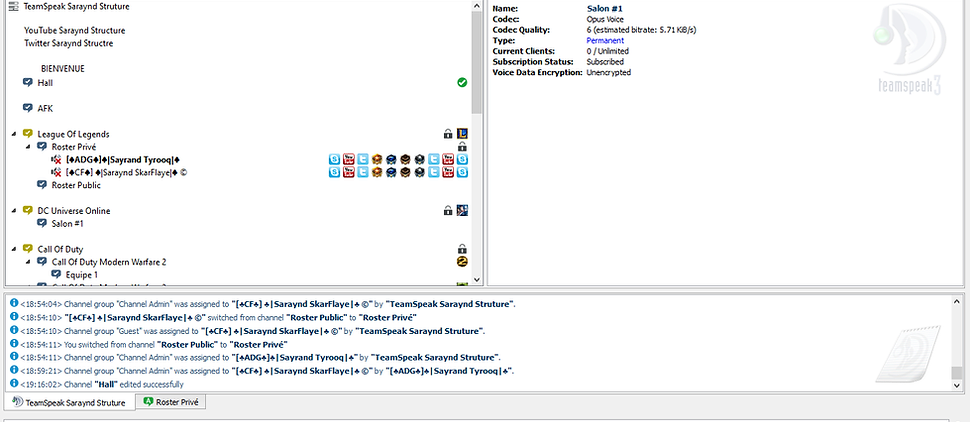The width and height of the screenshot is (970, 422).
Task: Click the 0 / Unlimited current clients value
Action: 607,51
